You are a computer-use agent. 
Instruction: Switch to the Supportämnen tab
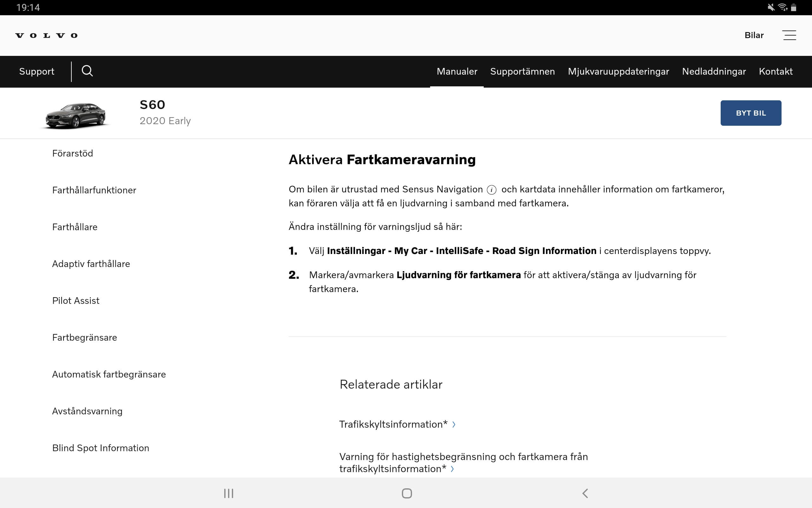click(522, 71)
